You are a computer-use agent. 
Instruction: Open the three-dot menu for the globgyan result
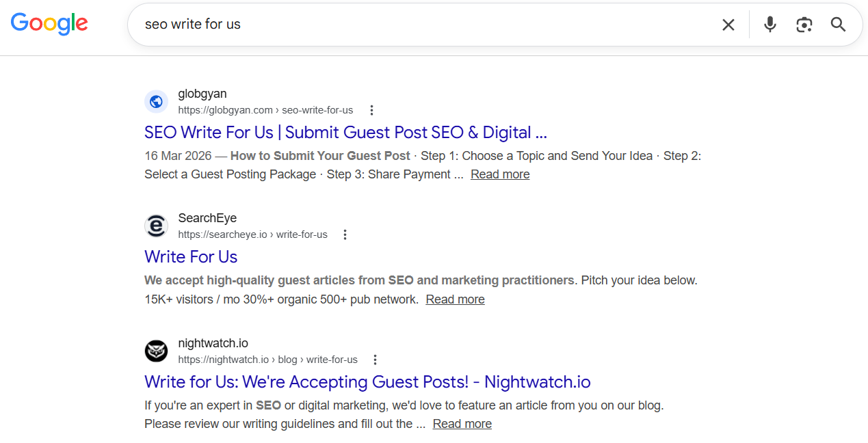pyautogui.click(x=371, y=110)
